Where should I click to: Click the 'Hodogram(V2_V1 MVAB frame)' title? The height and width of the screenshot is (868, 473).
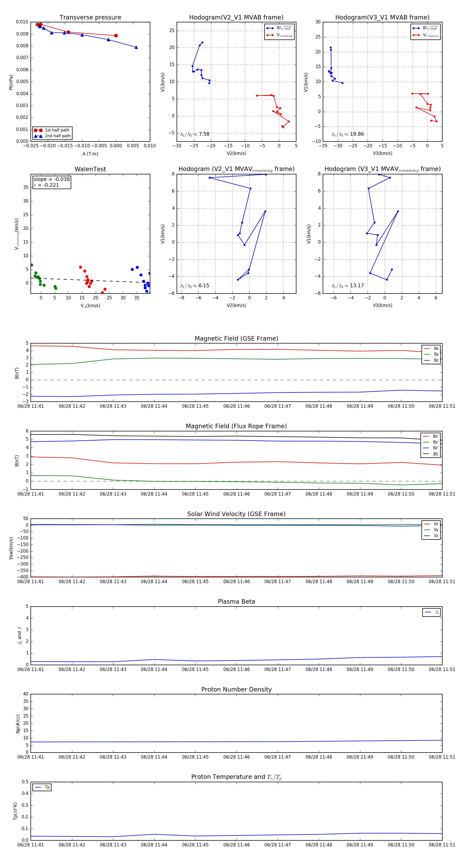tap(236, 17)
